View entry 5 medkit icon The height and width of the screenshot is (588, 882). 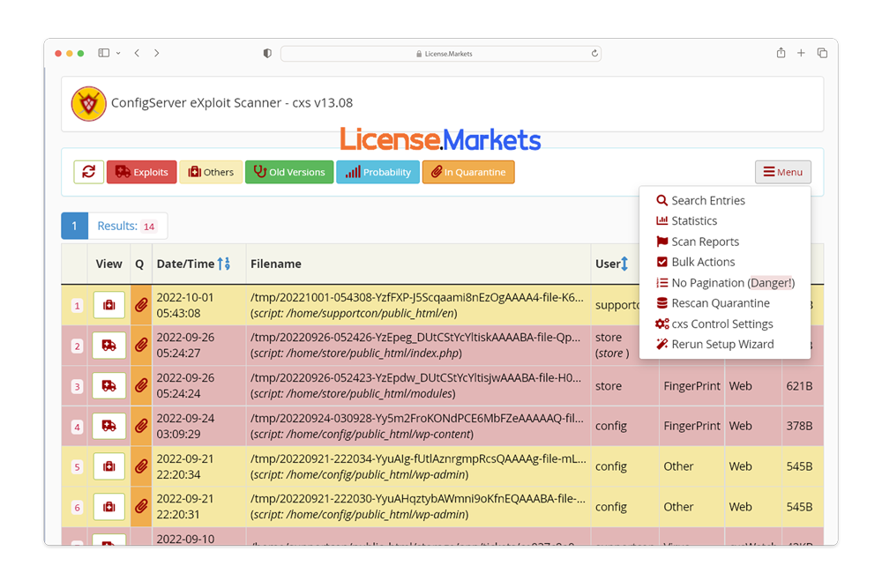click(109, 466)
